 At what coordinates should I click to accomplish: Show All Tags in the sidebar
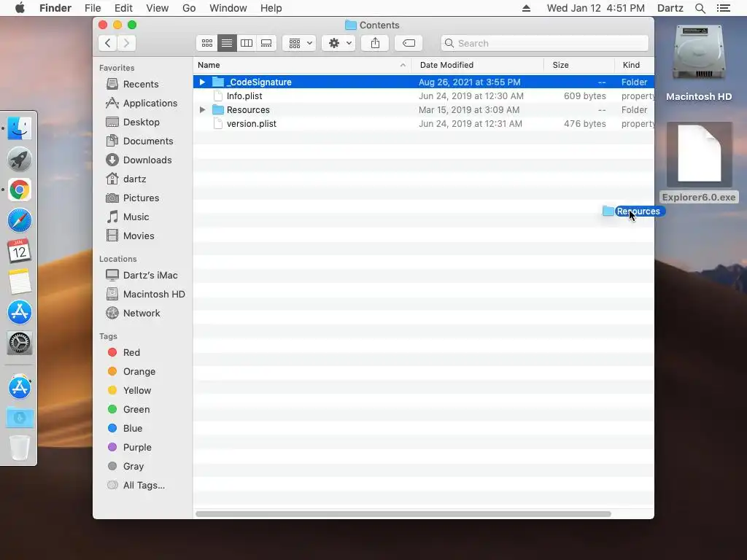(x=144, y=485)
